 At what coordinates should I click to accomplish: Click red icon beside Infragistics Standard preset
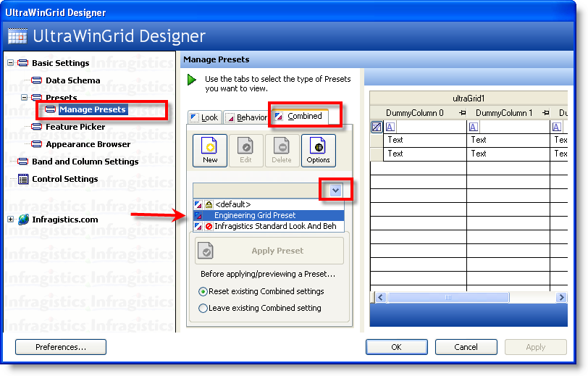point(209,226)
